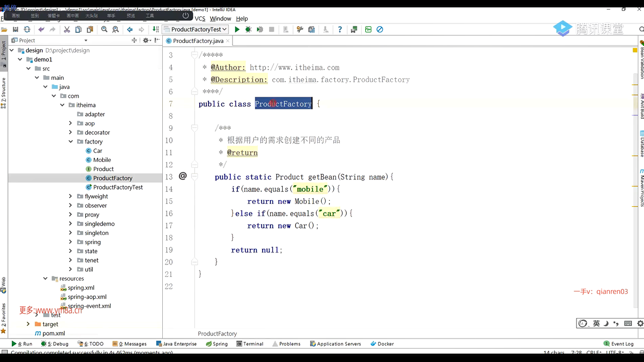Open ProductFactoryTest in project tree
The width and height of the screenshot is (644, 362).
click(x=118, y=187)
